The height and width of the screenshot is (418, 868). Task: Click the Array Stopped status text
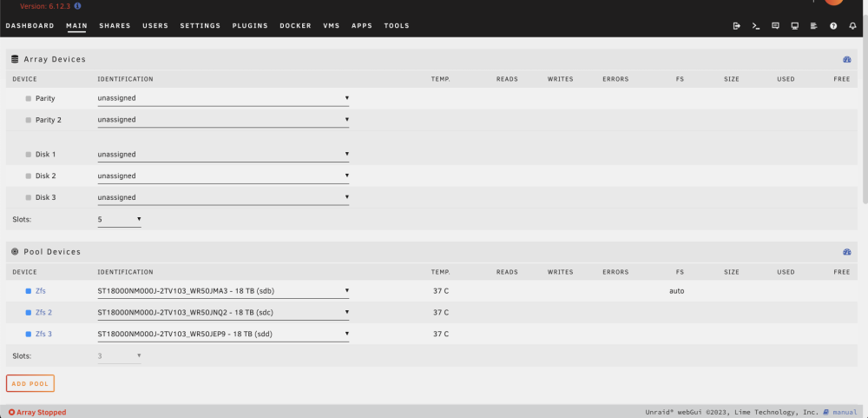41,413
